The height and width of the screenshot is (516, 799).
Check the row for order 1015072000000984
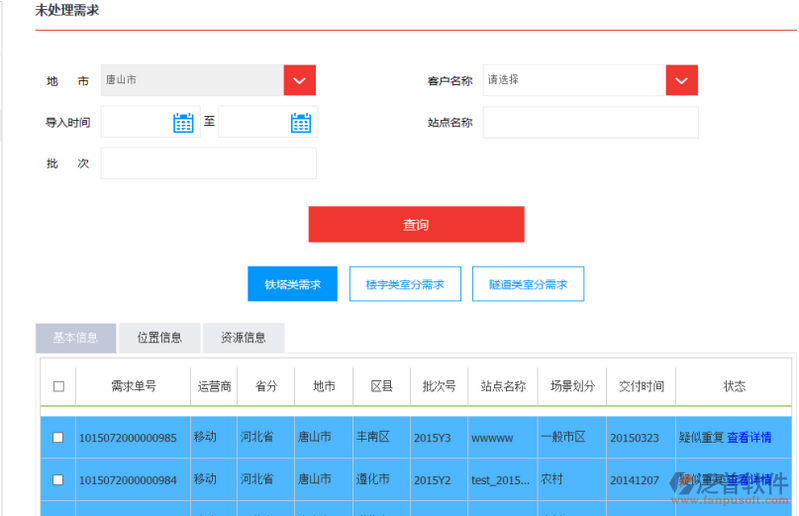point(58,480)
